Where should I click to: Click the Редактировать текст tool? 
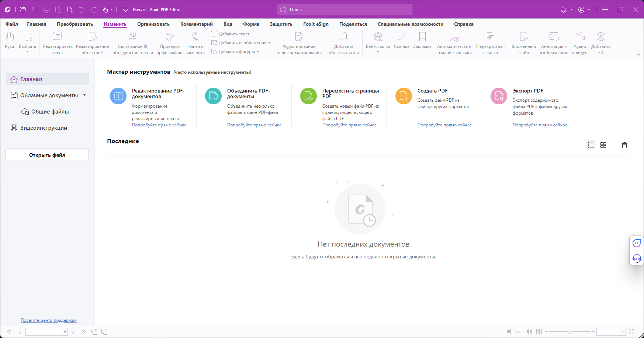58,43
